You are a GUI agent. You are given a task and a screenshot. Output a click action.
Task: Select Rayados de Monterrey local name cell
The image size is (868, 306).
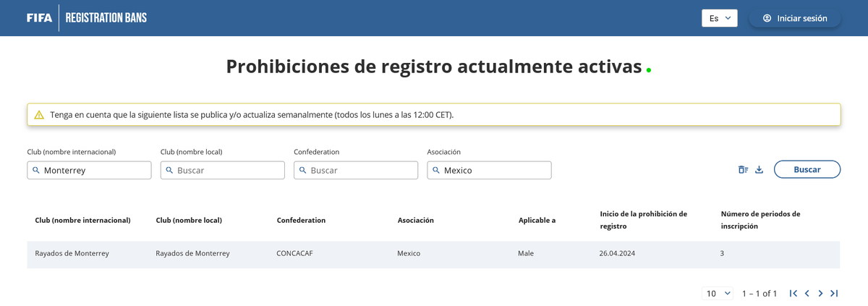(x=192, y=254)
